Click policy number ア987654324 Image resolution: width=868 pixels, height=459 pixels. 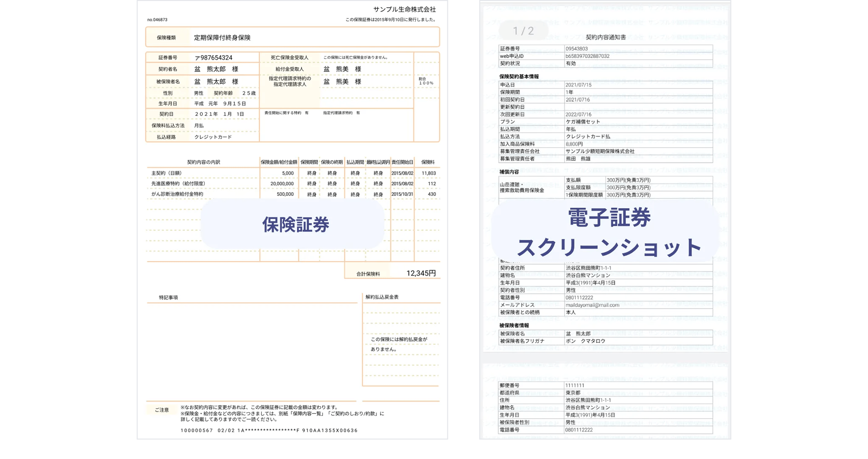[x=213, y=58]
